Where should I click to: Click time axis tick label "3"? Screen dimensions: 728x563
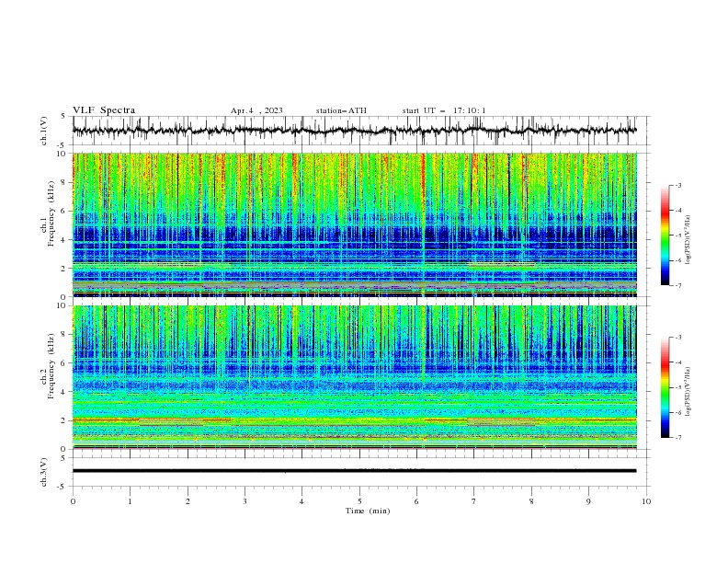(245, 501)
